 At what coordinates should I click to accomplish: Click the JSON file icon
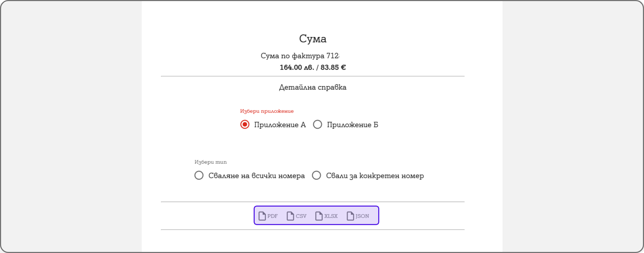pyautogui.click(x=350, y=216)
